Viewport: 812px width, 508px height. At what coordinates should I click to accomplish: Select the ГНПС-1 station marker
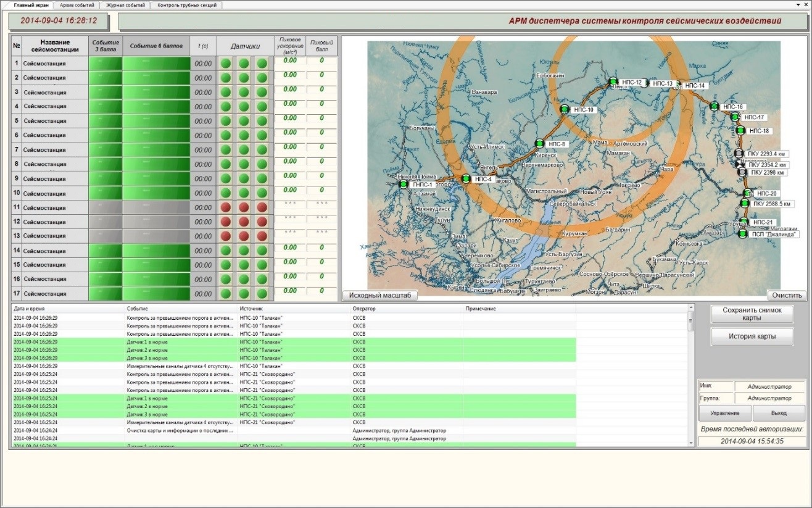(404, 184)
